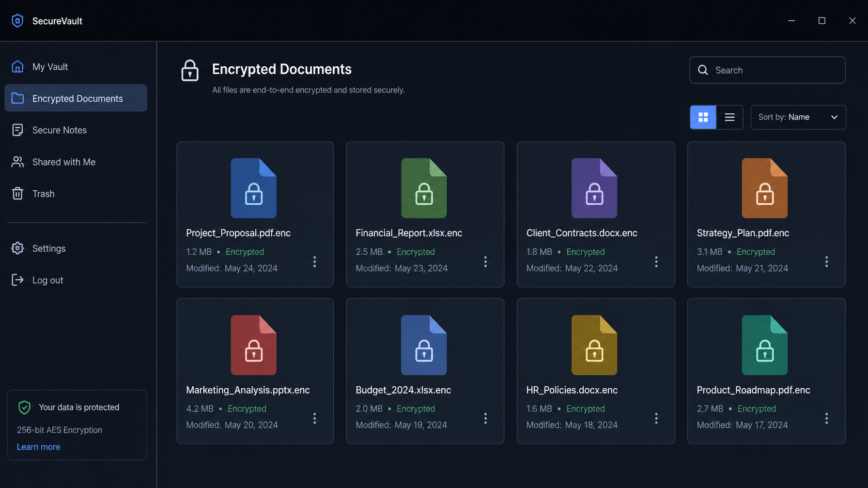This screenshot has height=488, width=868.
Task: Open the Trash folder
Action: click(76, 194)
